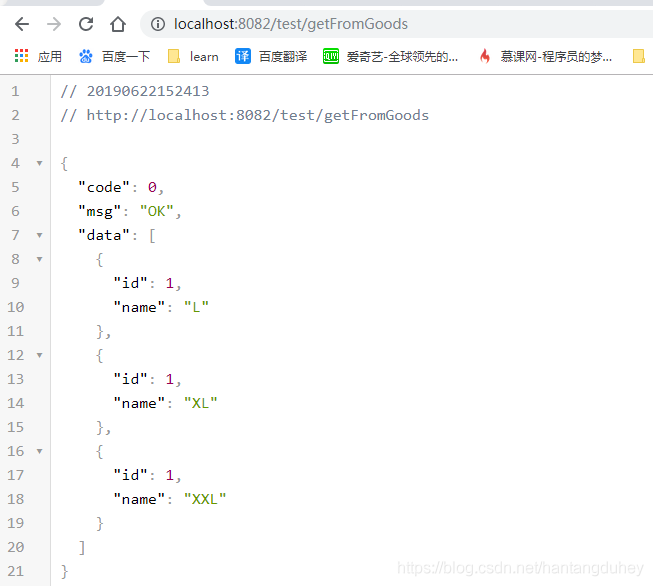Select the "OK" msg value
This screenshot has width=653, height=586.
point(157,212)
